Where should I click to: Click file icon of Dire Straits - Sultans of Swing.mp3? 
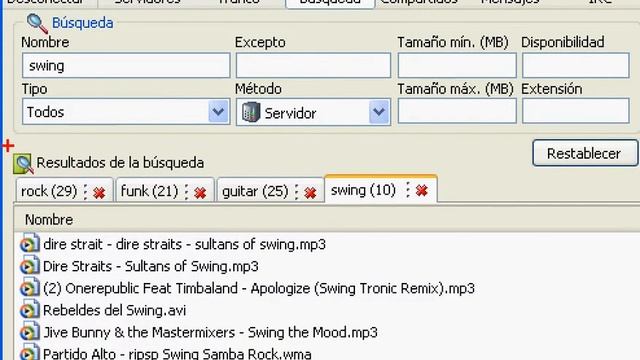point(30,265)
